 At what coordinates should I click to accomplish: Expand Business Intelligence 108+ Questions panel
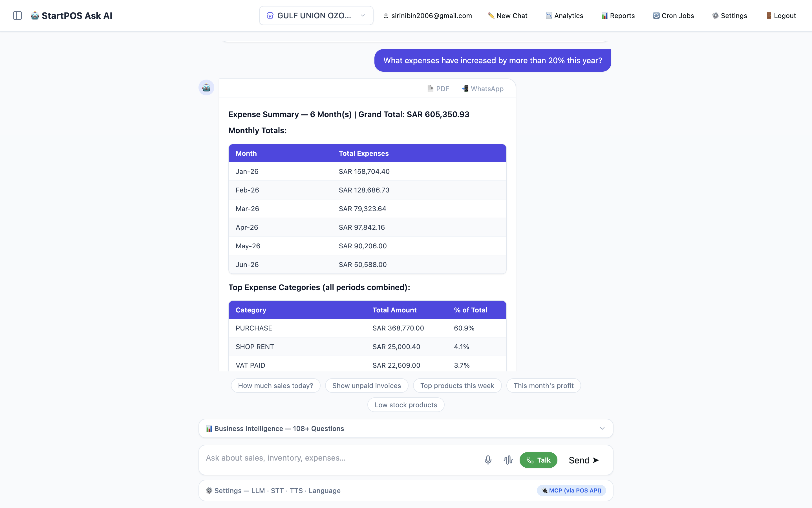406,429
